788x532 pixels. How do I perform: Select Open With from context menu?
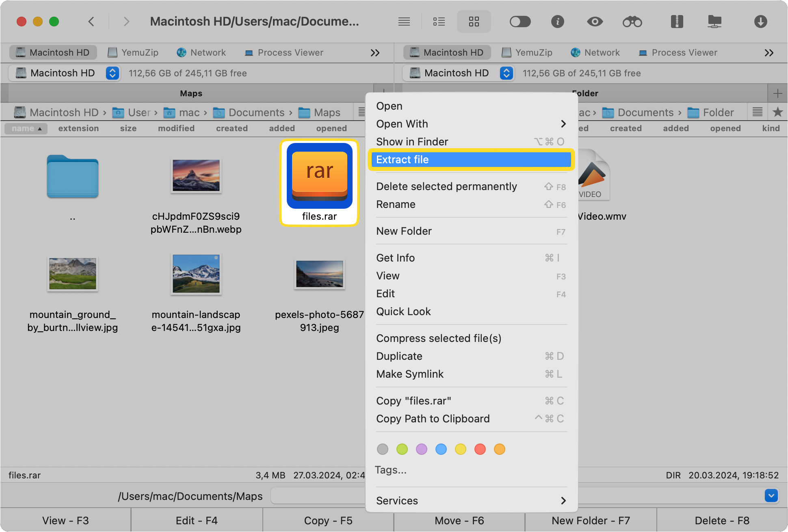469,123
